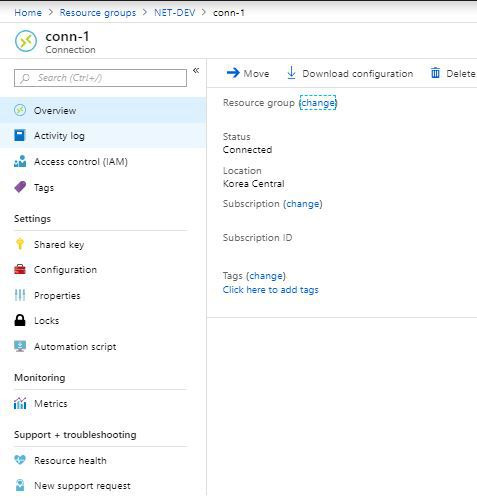
Task: Select the Locks padlock icon
Action: click(x=20, y=320)
